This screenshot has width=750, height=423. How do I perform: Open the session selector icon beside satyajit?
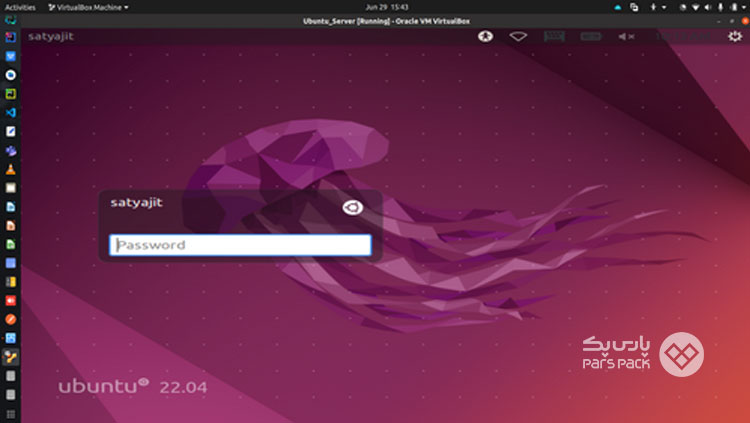[x=353, y=207]
